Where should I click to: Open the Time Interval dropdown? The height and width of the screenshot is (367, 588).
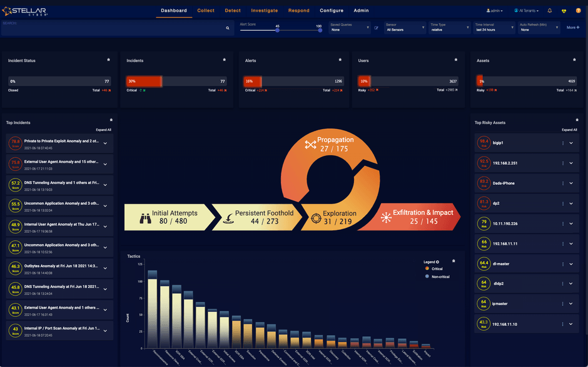click(x=494, y=28)
